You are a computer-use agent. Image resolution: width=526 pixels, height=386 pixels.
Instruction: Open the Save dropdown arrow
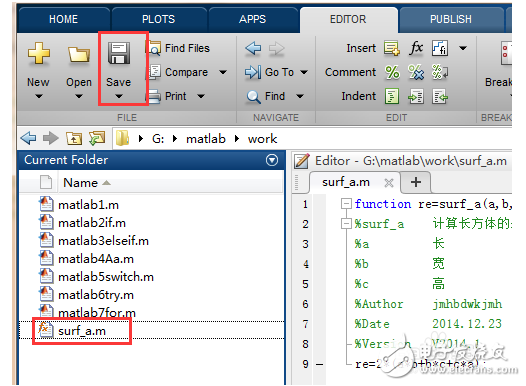coord(119,97)
